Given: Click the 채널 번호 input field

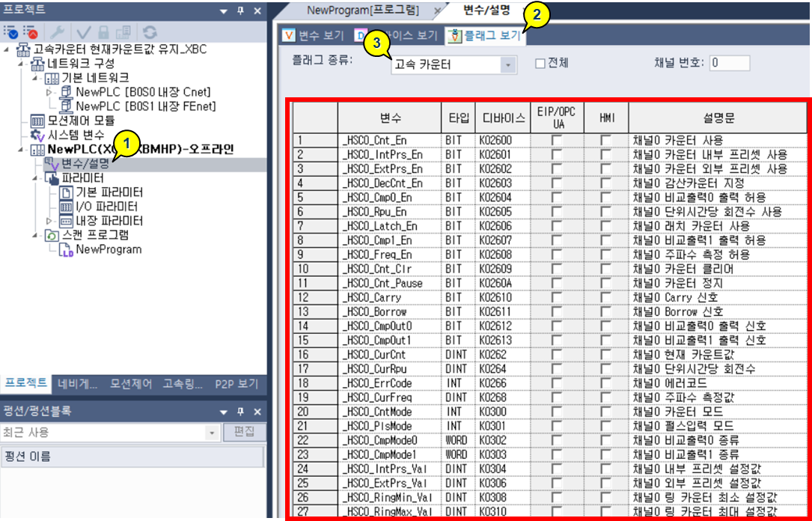Looking at the screenshot, I should click(729, 63).
